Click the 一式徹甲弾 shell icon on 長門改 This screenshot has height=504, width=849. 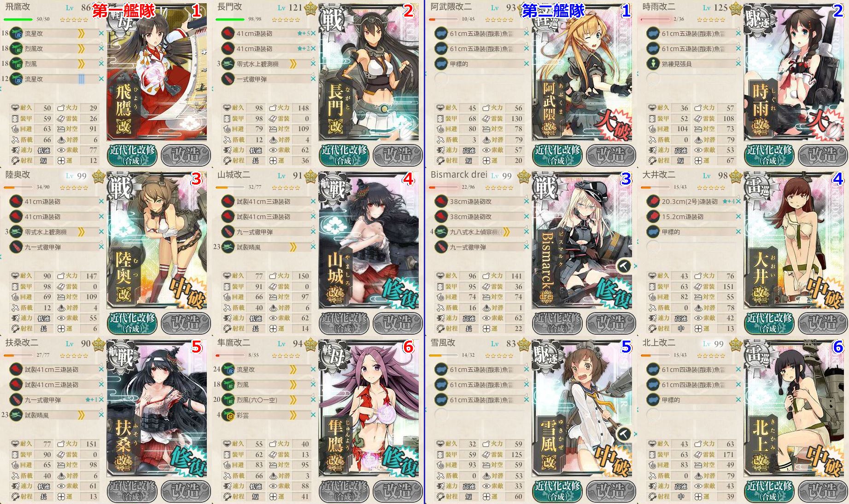228,79
